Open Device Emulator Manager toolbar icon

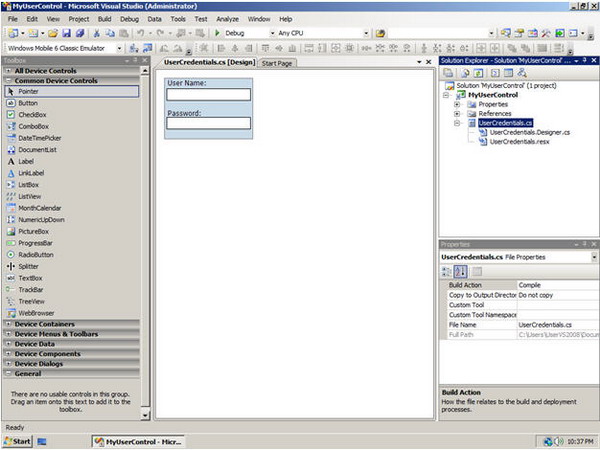tap(147, 48)
